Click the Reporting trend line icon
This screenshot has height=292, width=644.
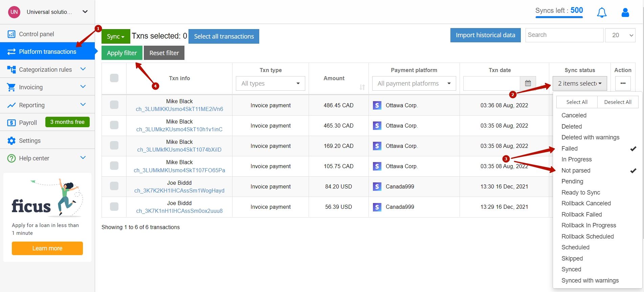tap(12, 105)
